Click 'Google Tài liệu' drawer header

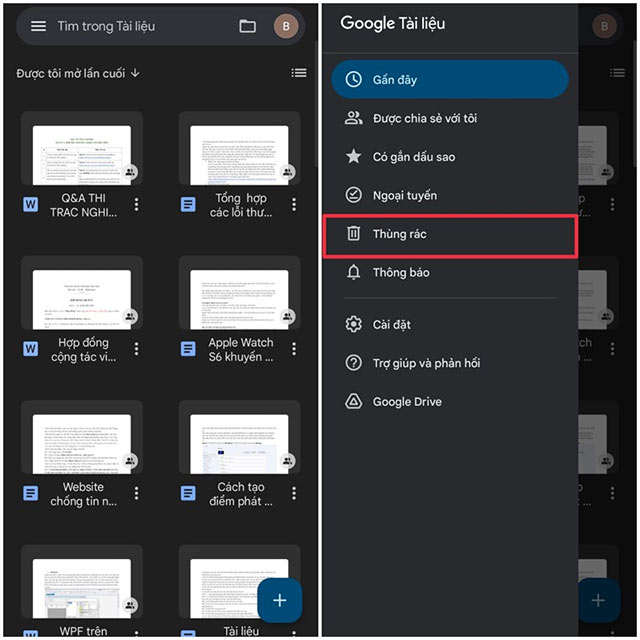tap(393, 24)
